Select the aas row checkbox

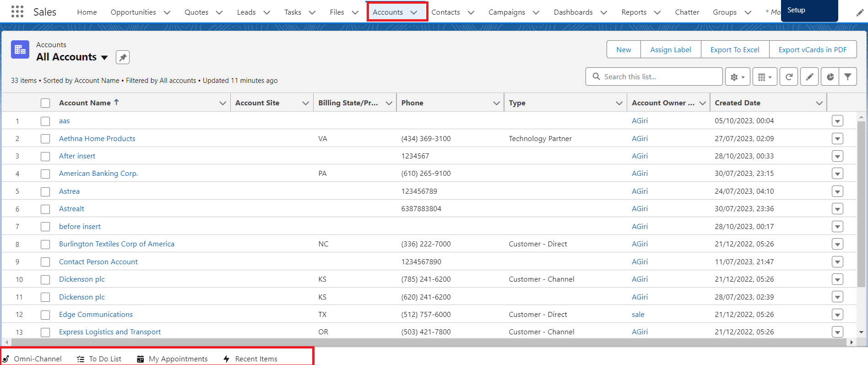pyautogui.click(x=45, y=121)
